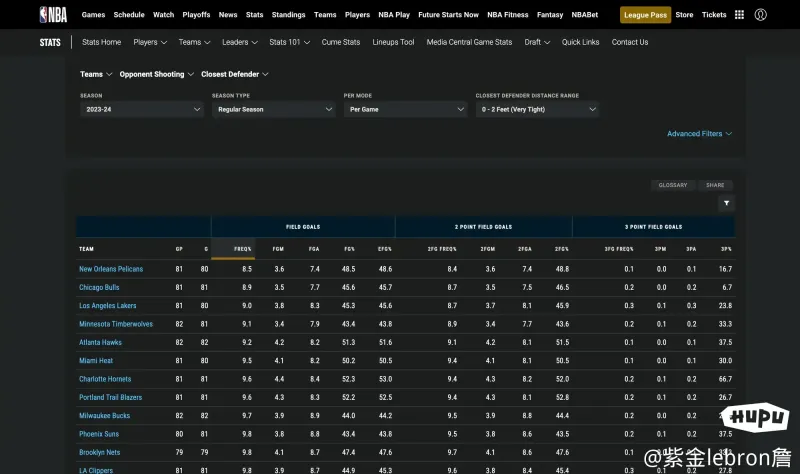Expand the Closest Defender selector
The width and height of the screenshot is (800, 474).
(x=235, y=74)
